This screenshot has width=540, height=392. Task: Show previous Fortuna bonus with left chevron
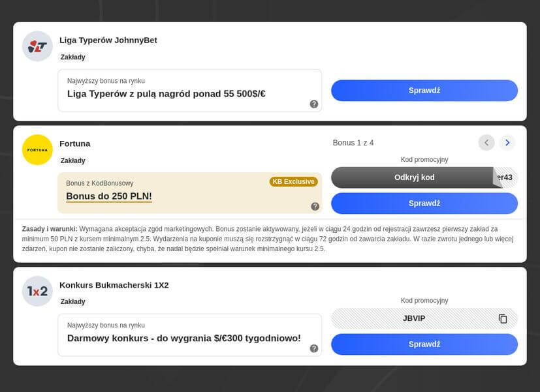click(x=486, y=143)
